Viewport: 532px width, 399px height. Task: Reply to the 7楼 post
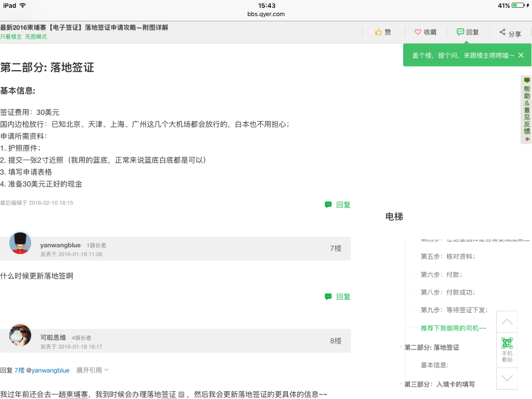click(x=338, y=297)
